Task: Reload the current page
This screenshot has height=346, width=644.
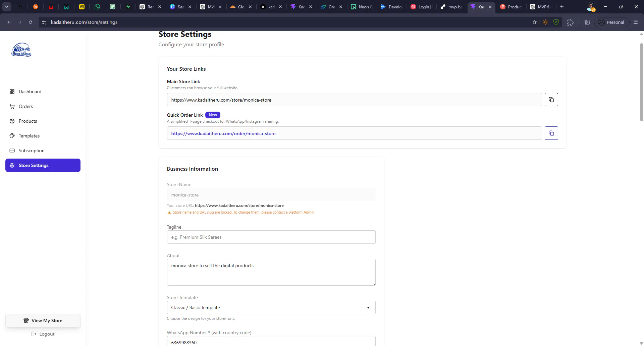Action: click(x=31, y=22)
